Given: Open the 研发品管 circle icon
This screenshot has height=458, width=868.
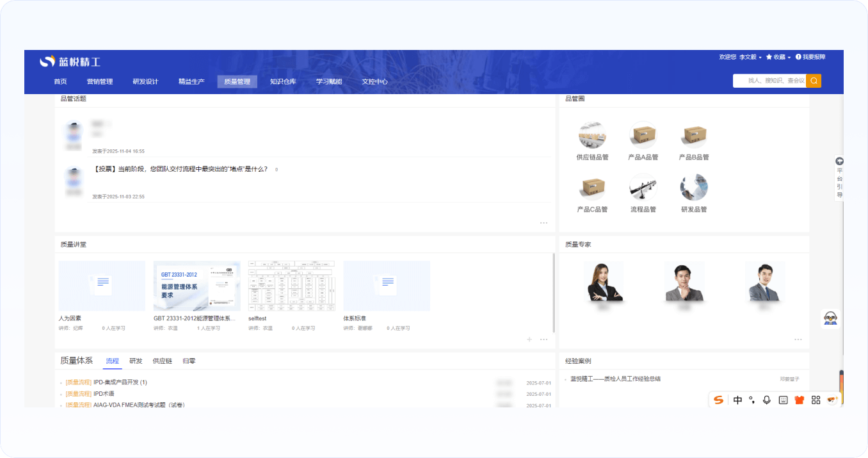Looking at the screenshot, I should [694, 188].
